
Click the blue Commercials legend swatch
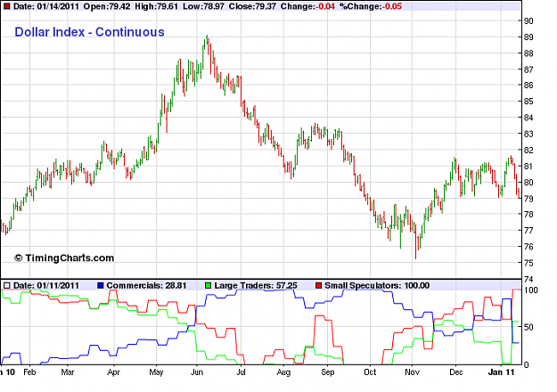pos(101,285)
